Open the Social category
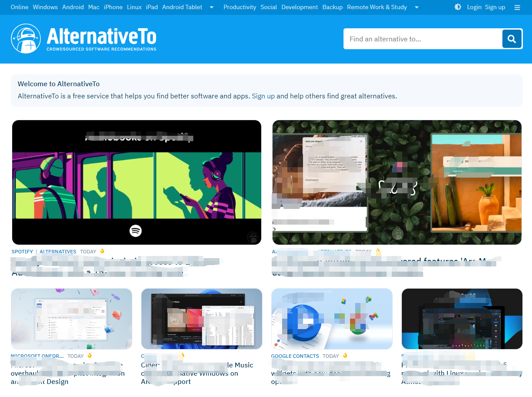The width and height of the screenshot is (532, 397). pyautogui.click(x=269, y=7)
